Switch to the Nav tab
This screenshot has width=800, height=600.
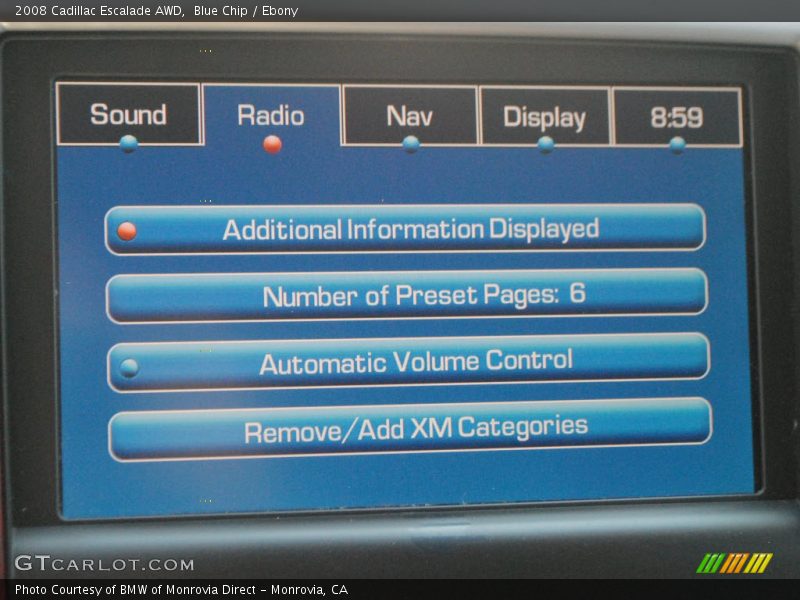coord(410,116)
